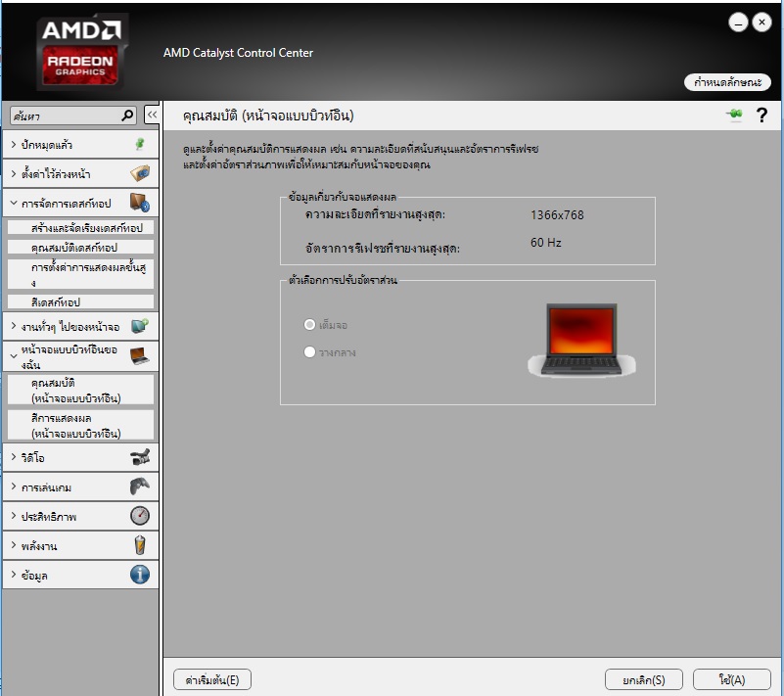The height and width of the screenshot is (696, 784).
Task: Collapse the หน้าจอแบบบิวท์อินของฉัน section
Action: 14,356
